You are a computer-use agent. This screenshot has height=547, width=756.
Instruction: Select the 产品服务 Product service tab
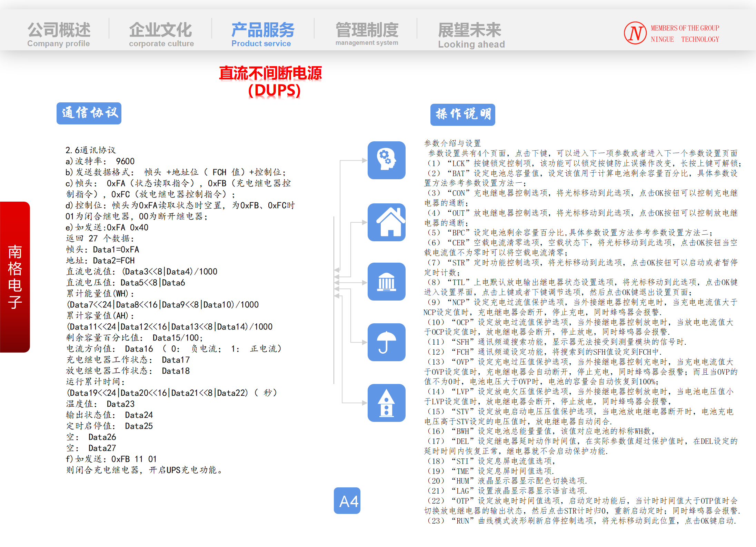[263, 34]
